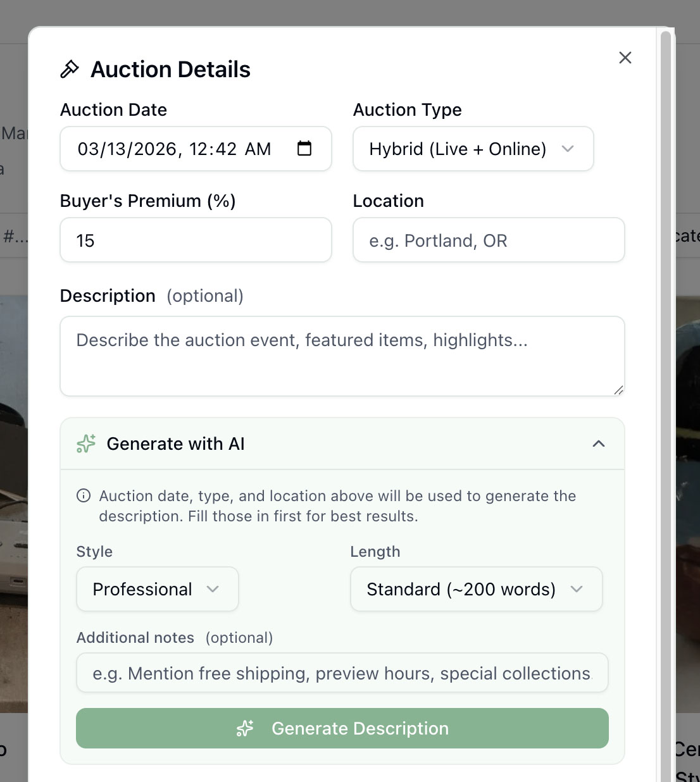Click the Auction Date field
Screen dimensions: 700x782
(x=177, y=149)
